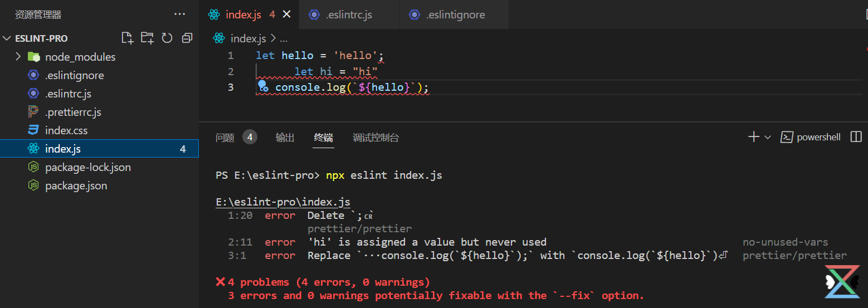868x308 pixels.
Task: Click the E:\eslint-pro\index.js path link in terminal
Action: tap(283, 202)
